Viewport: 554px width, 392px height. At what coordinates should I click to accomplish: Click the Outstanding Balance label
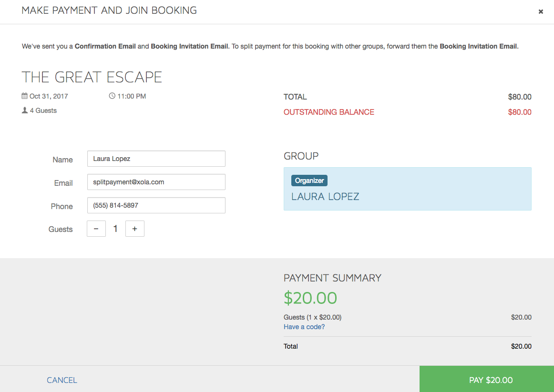(328, 112)
